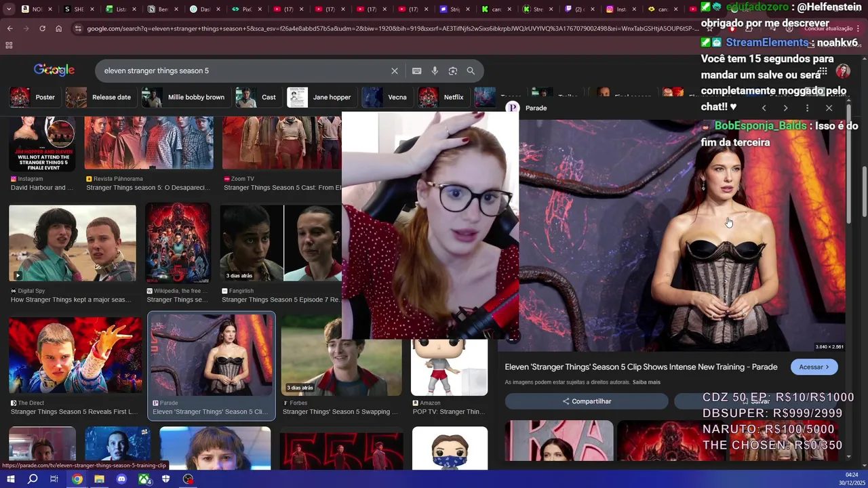This screenshot has height=488, width=868.
Task: Click the large preview image of Eleven
Action: (682, 235)
